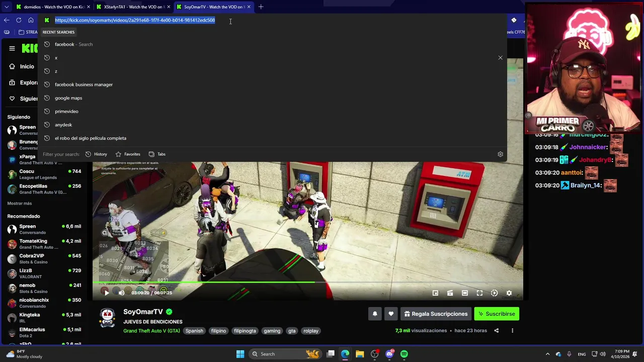Go back with browser back arrow
Screen dimensions: 644x362
7,20
